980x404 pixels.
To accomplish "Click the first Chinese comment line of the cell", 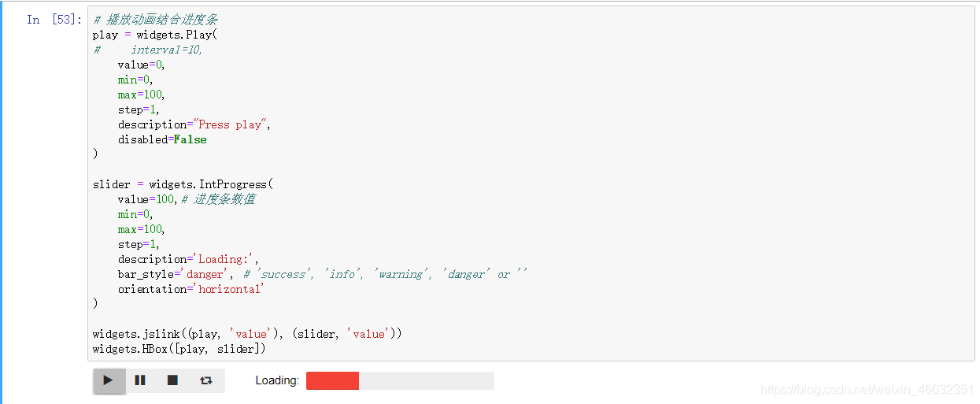I will 156,20.
